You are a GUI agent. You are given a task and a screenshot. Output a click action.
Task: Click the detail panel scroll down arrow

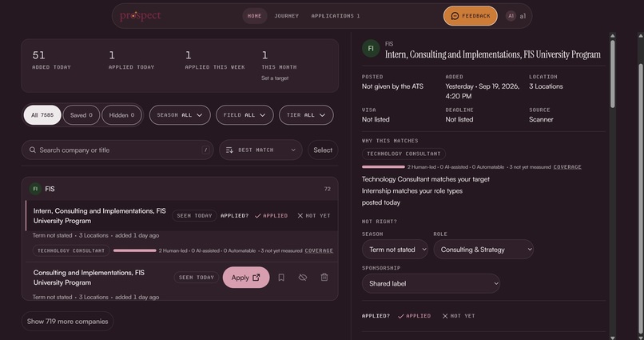coord(612,337)
